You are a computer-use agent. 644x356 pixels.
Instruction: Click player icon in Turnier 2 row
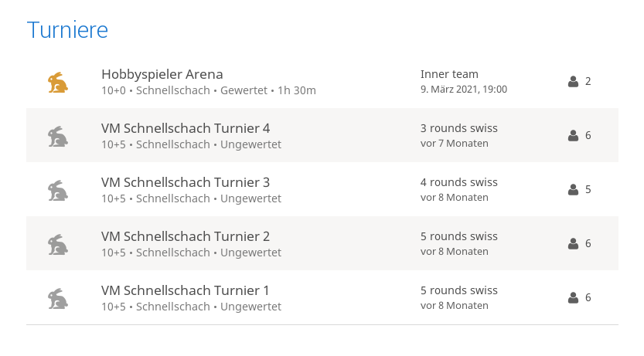(573, 244)
